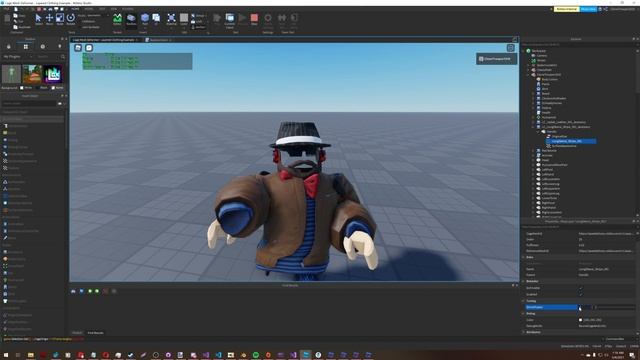The image size is (640, 360).
Task: Click the dark button in viewport top-right
Action: coord(496,59)
